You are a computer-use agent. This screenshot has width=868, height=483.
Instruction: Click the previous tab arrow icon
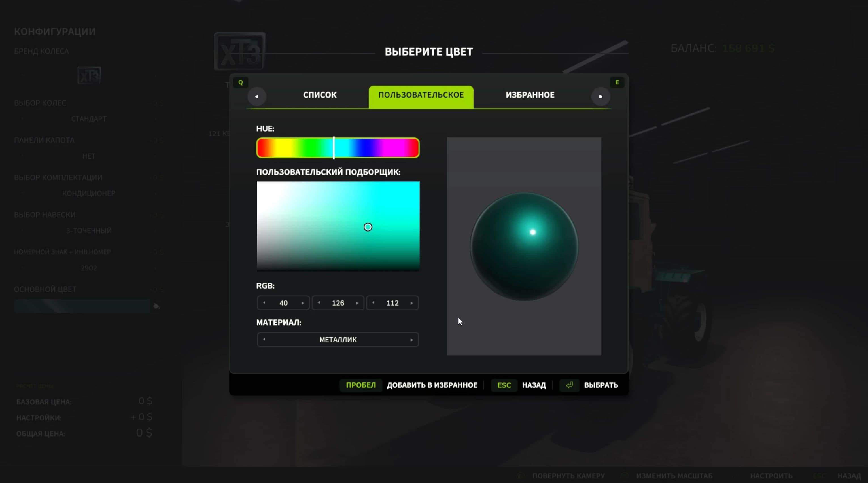click(257, 96)
